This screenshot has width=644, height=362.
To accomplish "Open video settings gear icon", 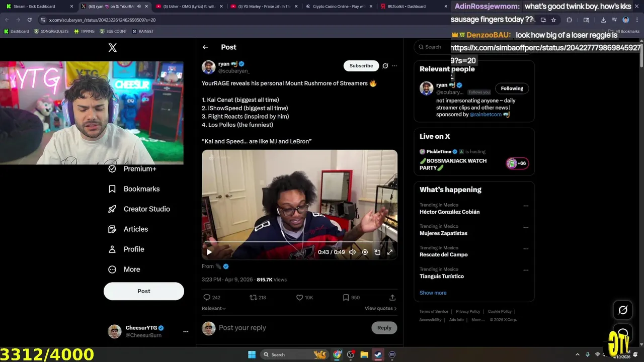I will click(x=365, y=252).
